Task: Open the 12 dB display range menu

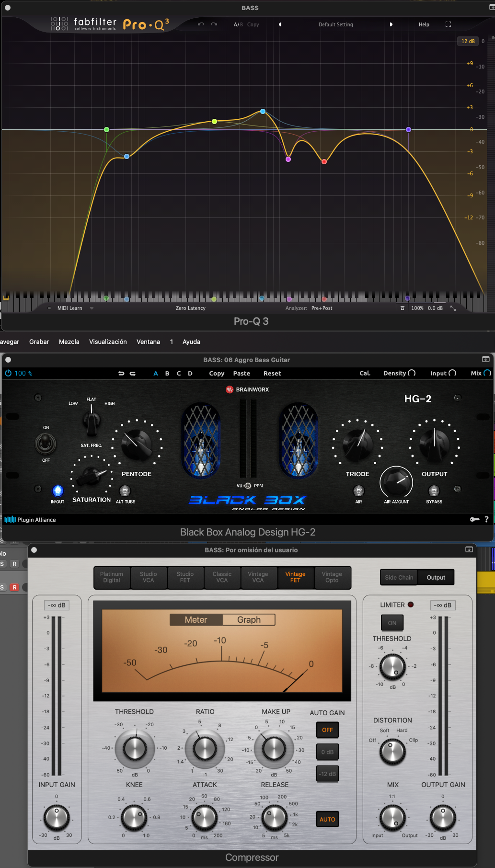Action: 468,41
